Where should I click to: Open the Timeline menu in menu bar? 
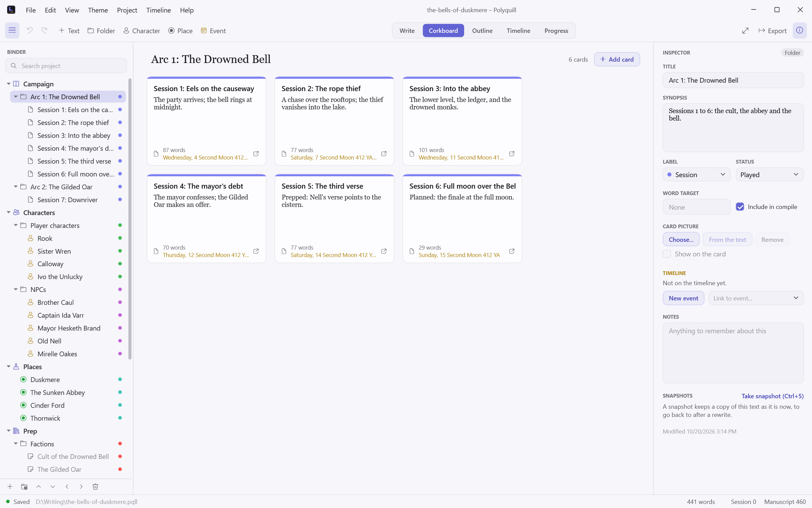point(158,10)
